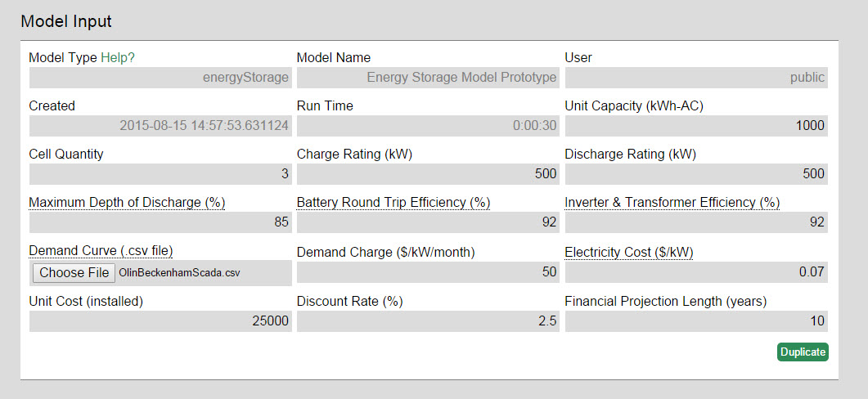Viewport: 868px width, 399px height.
Task: Open the Model Type Help link
Action: click(117, 57)
